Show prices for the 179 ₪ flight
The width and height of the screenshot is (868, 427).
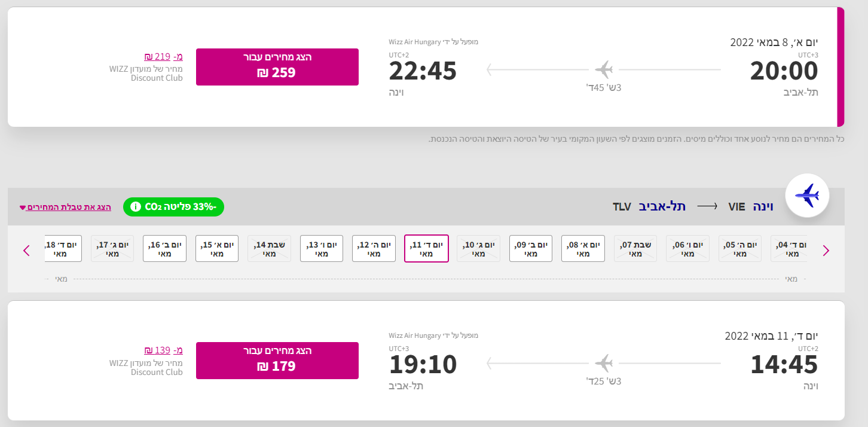[277, 360]
